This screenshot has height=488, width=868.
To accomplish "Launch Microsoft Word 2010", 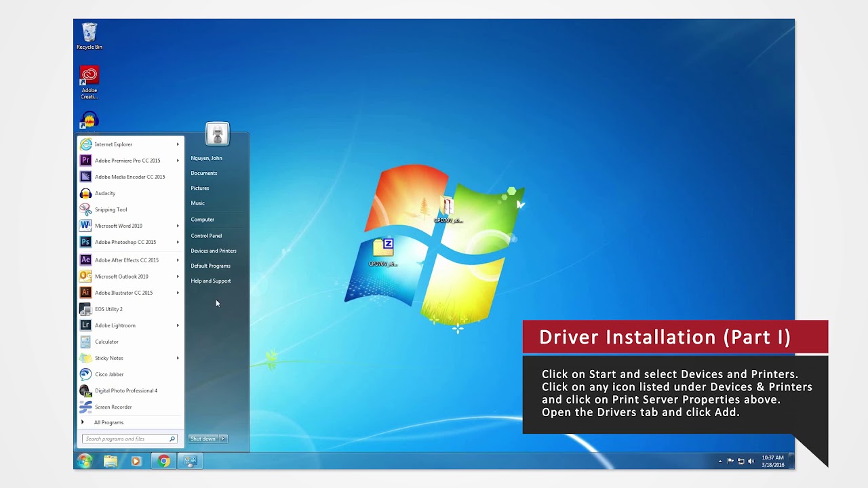I will point(130,226).
